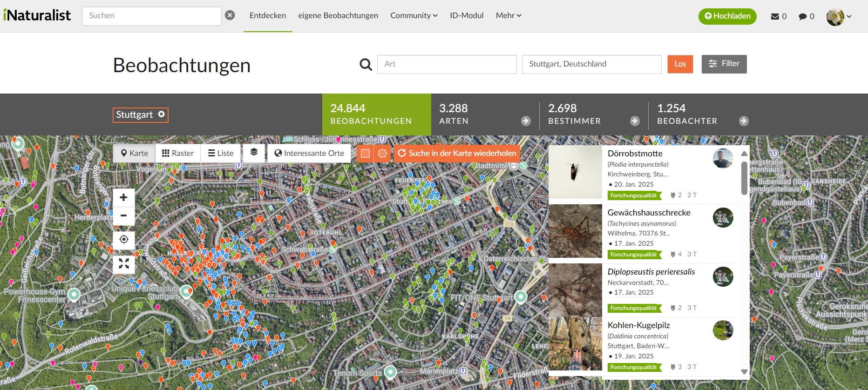Click the Gewächshausschrecke cricket thumbnail
The height and width of the screenshot is (390, 868).
(575, 231)
